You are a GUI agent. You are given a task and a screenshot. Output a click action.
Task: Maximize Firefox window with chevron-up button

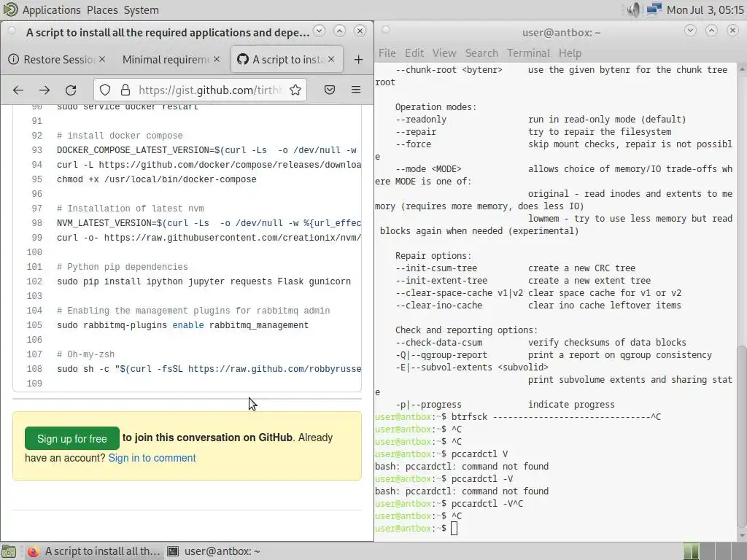(x=339, y=31)
